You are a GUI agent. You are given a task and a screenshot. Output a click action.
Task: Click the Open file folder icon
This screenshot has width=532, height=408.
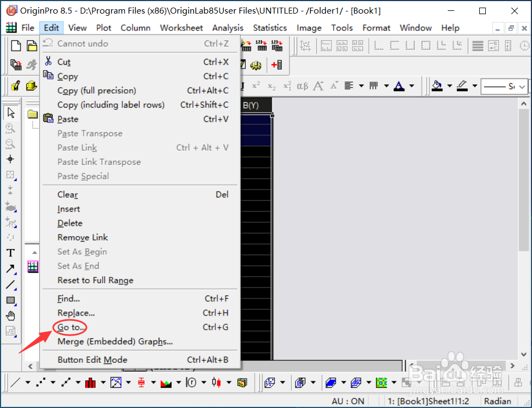32,46
